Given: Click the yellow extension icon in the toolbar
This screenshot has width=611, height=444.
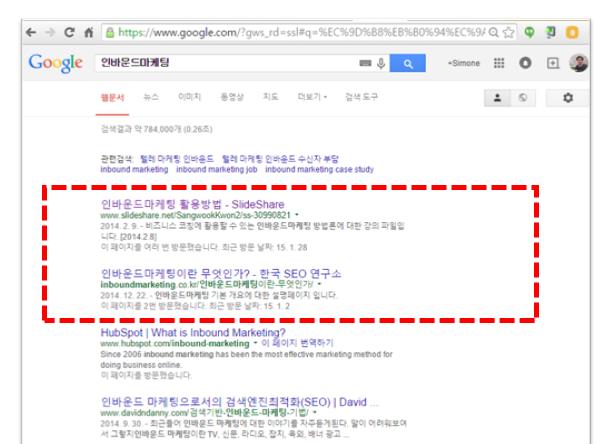Looking at the screenshot, I should pyautogui.click(x=572, y=32).
